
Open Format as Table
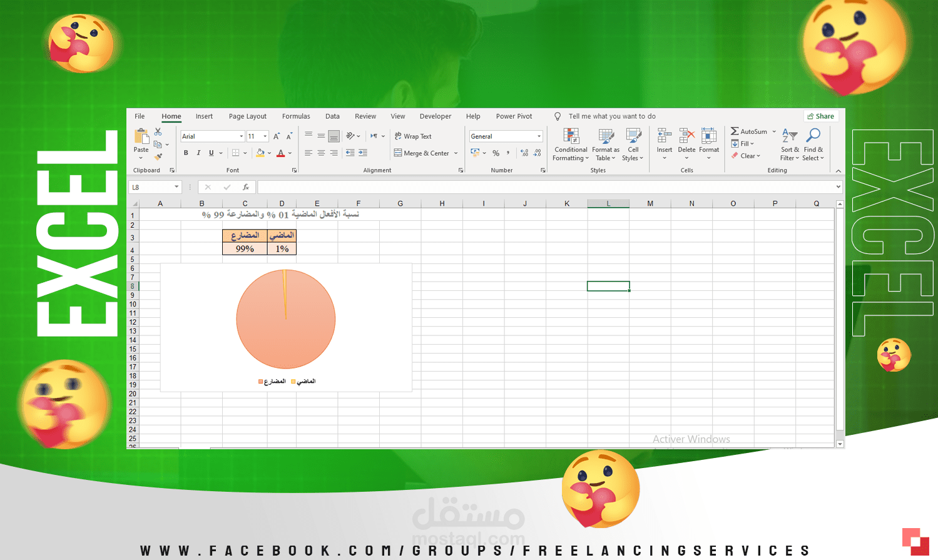pos(606,145)
